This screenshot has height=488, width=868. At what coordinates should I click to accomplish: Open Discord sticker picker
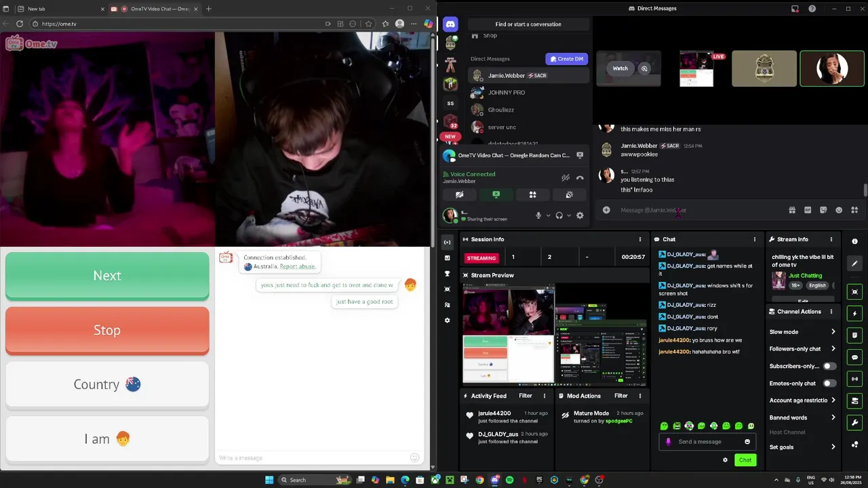click(823, 210)
